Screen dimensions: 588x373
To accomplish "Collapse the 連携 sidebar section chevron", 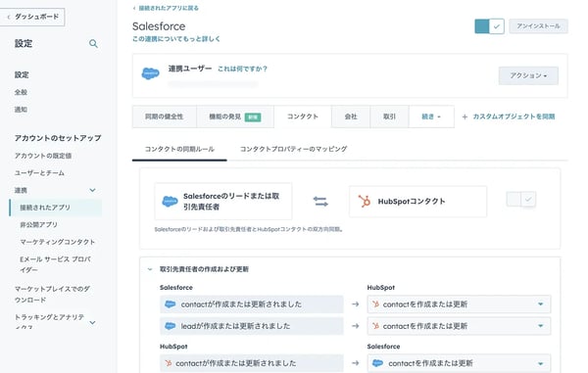I will coord(92,190).
